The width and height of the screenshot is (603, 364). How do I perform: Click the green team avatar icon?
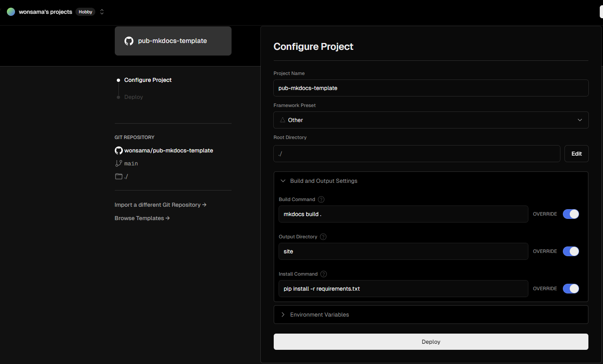coord(11,12)
